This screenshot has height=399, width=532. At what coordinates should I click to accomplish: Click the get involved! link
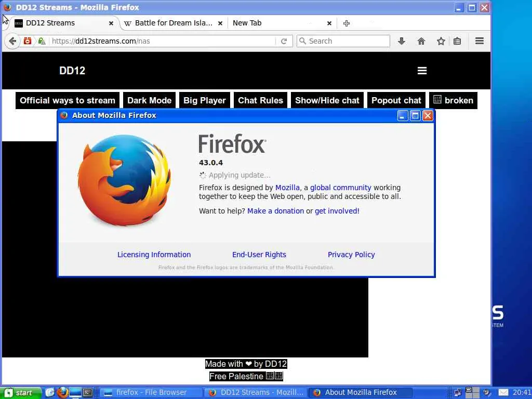[x=337, y=211]
